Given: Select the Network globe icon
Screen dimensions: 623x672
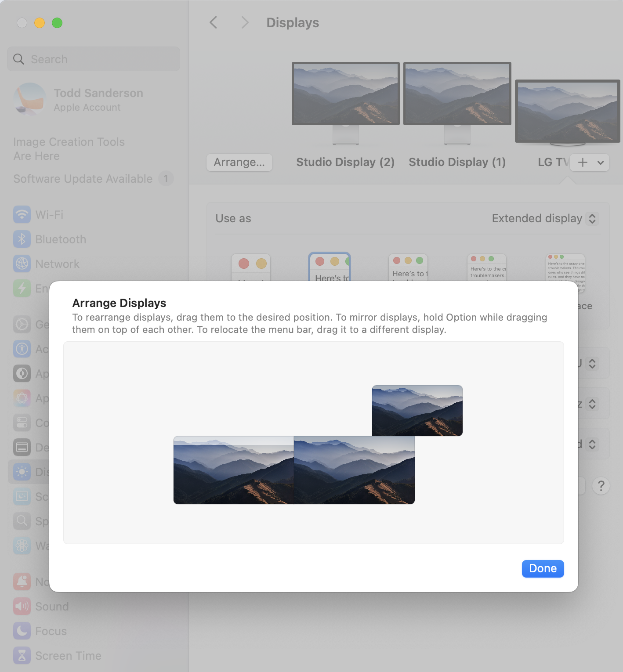Looking at the screenshot, I should (22, 264).
